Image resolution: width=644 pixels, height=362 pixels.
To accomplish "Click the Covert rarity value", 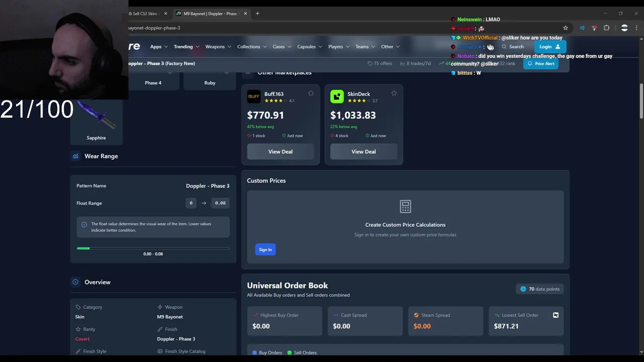I will [83, 339].
